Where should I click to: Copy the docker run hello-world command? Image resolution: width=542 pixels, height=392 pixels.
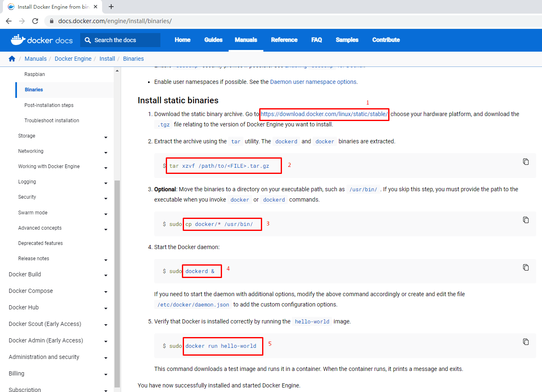pos(526,342)
